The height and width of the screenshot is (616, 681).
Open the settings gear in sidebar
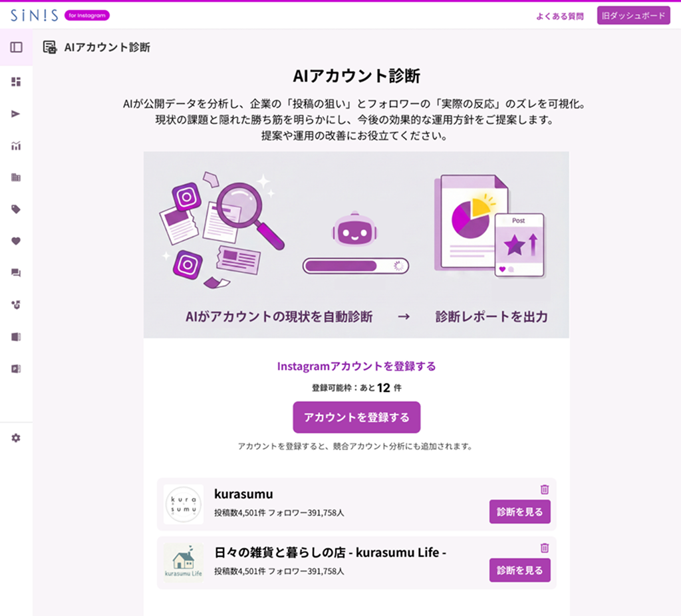16,438
